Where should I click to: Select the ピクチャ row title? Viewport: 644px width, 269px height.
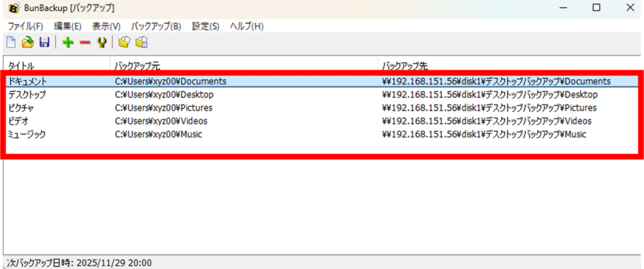tap(21, 108)
